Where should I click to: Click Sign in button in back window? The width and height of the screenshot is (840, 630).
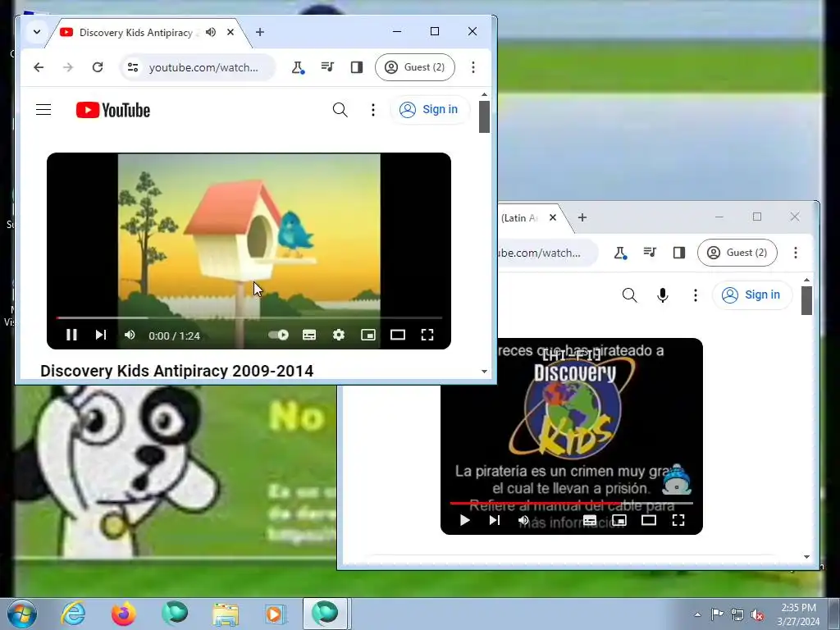[x=752, y=295]
